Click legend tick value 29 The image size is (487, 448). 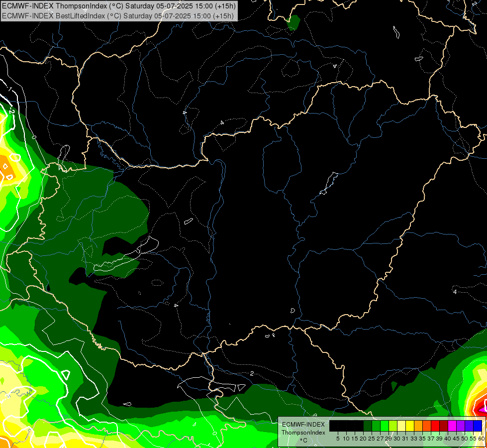[389, 439]
